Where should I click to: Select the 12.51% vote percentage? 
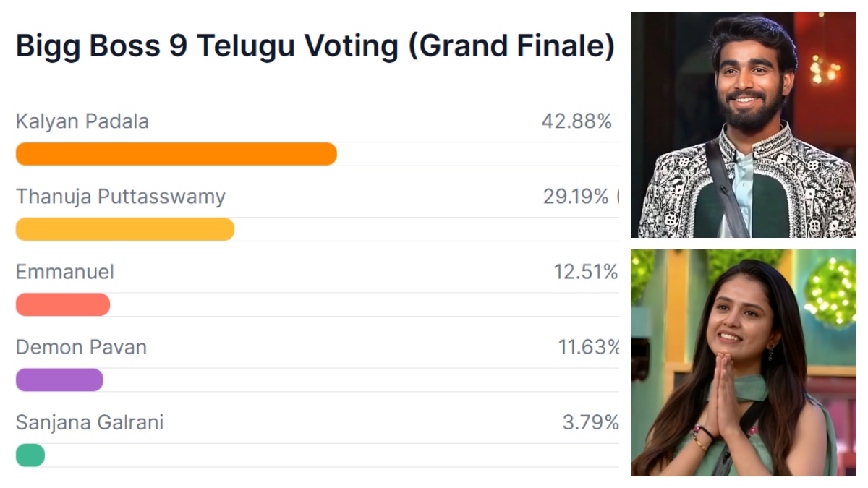(586, 272)
